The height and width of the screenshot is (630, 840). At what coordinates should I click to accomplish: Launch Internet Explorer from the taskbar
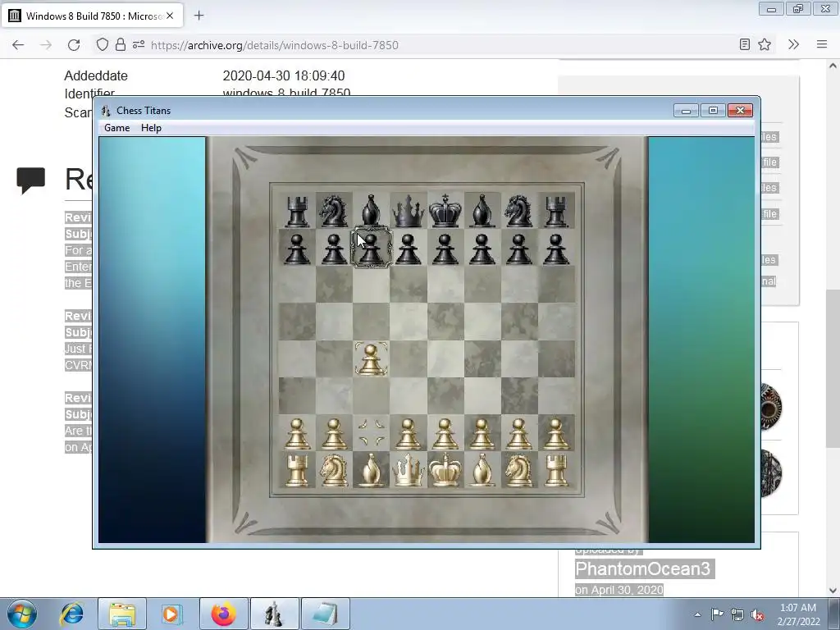point(72,614)
